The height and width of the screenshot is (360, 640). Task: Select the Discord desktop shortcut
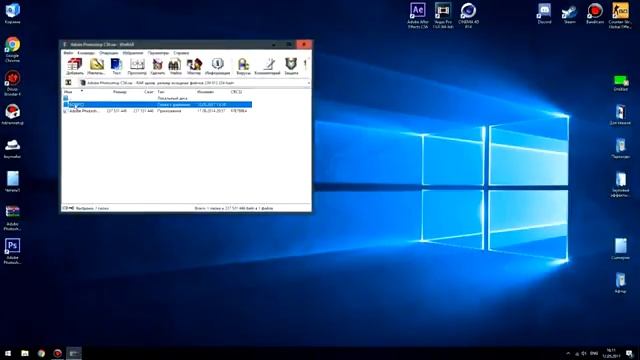pyautogui.click(x=544, y=13)
